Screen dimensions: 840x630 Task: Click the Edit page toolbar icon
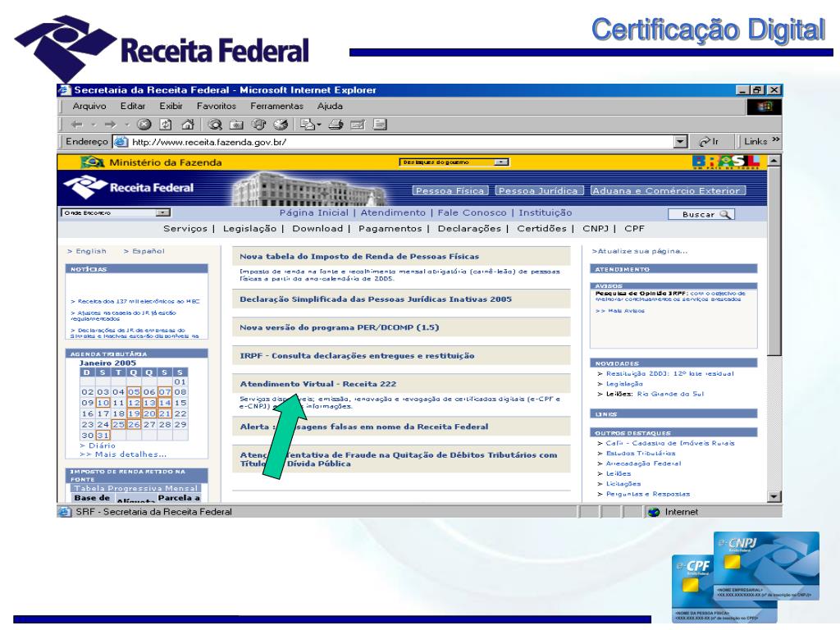click(358, 125)
